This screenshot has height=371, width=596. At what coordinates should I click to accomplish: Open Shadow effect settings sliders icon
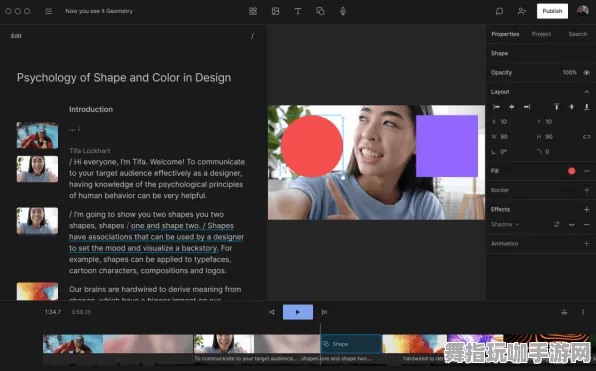[556, 225]
